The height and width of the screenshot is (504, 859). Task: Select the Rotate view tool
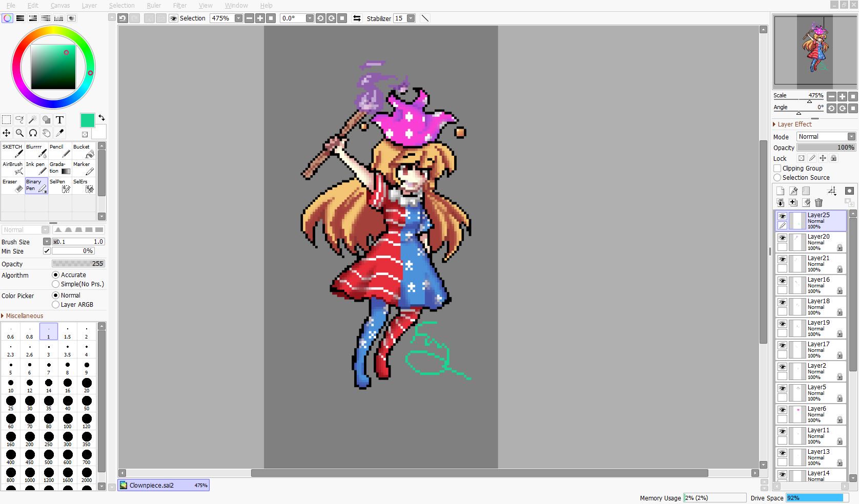[33, 133]
